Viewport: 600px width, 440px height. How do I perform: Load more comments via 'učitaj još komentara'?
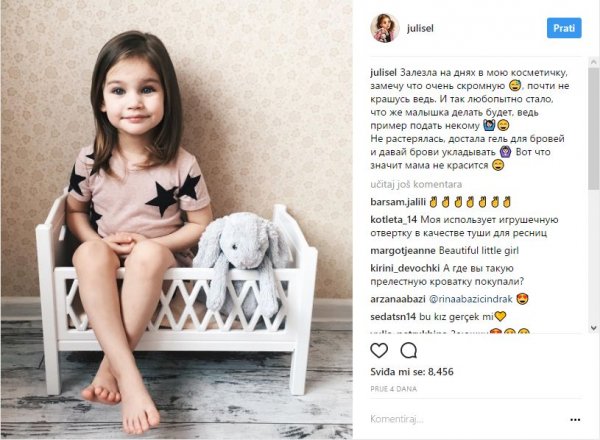pos(416,184)
